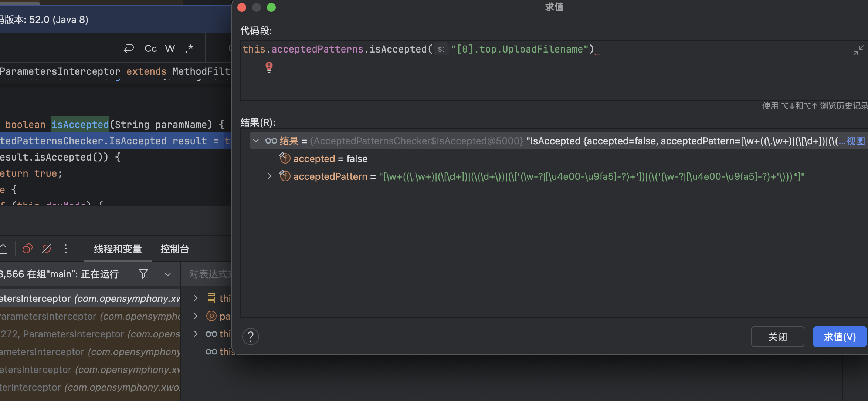Click the isAccepted method name in editor
The width and height of the screenshot is (868, 401).
tap(80, 125)
